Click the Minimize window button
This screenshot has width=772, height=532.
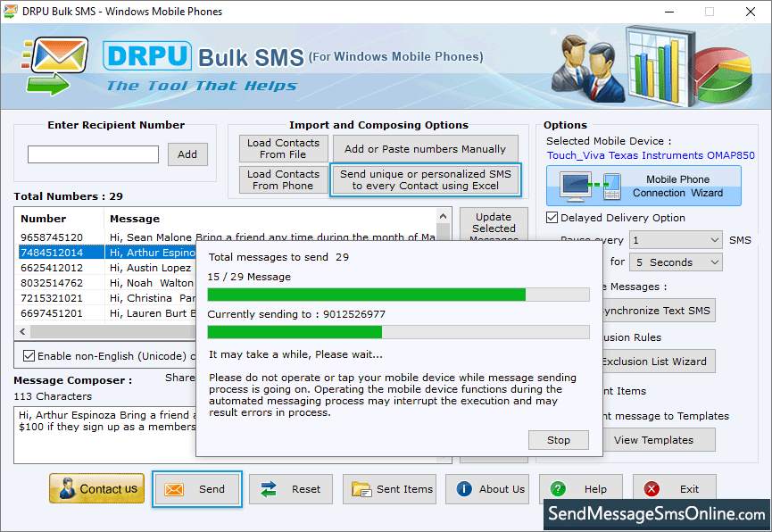[x=669, y=12]
